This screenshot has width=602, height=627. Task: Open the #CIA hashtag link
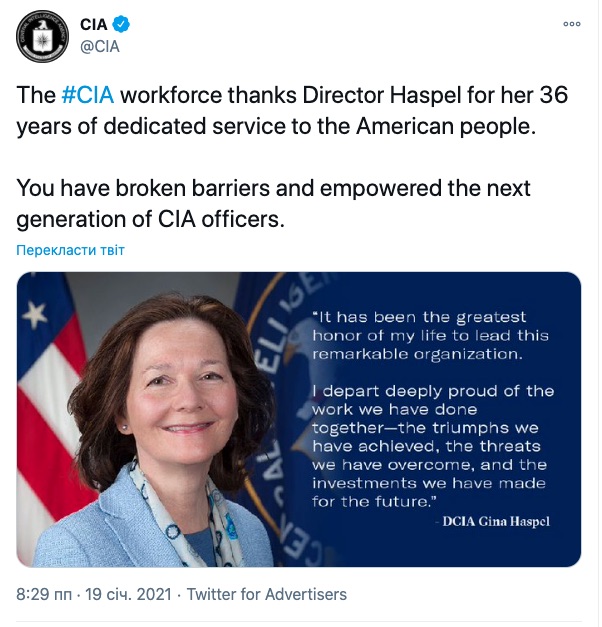click(88, 95)
